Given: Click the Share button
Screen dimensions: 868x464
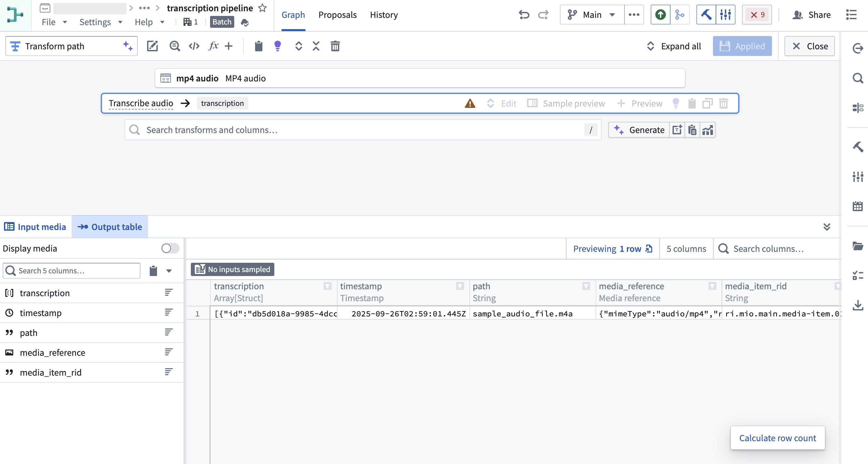Looking at the screenshot, I should [811, 15].
